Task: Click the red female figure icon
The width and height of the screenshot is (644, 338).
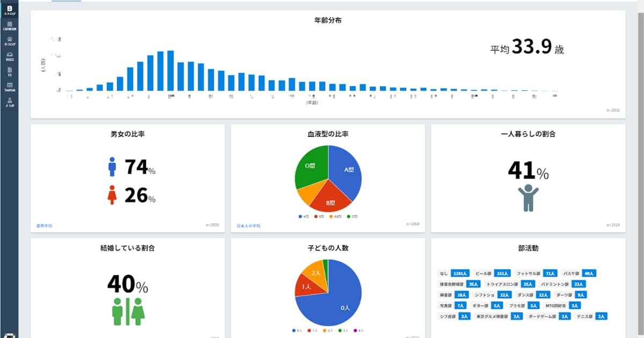Action: (112, 195)
